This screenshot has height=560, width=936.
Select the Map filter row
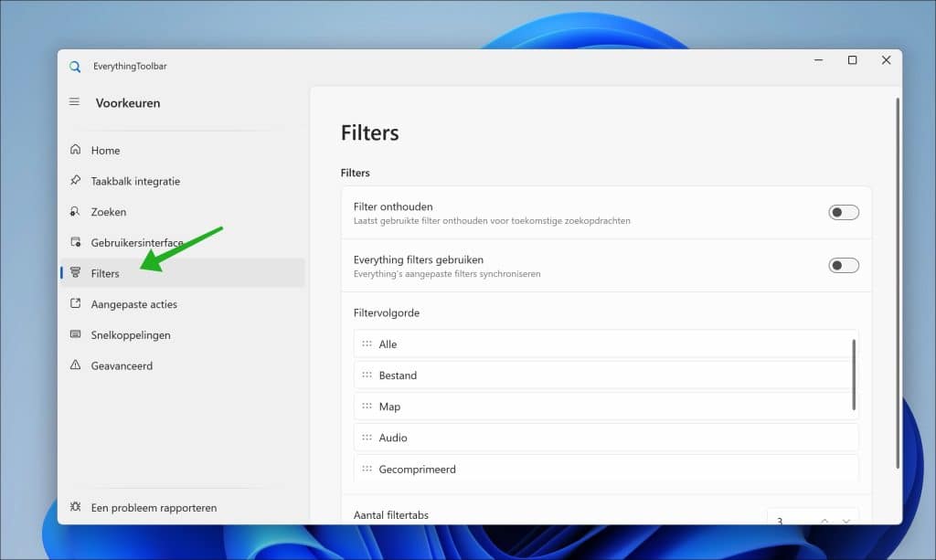pos(606,407)
